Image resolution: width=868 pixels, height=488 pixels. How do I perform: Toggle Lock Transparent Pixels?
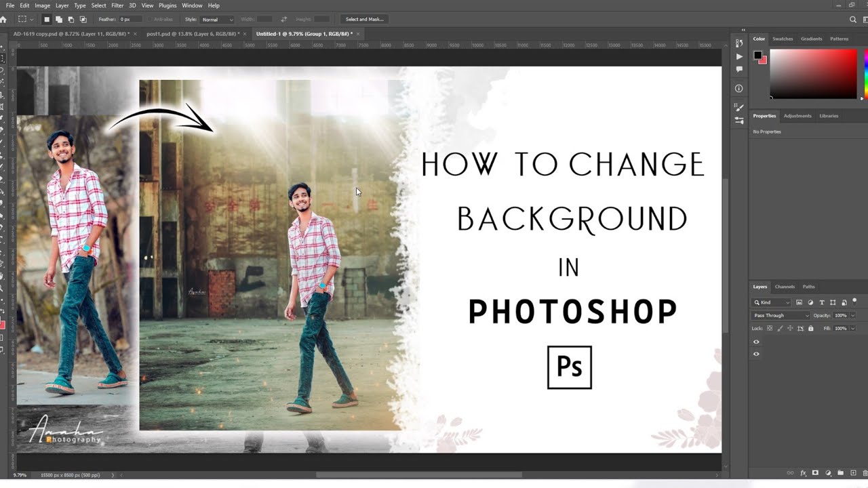[x=770, y=328]
